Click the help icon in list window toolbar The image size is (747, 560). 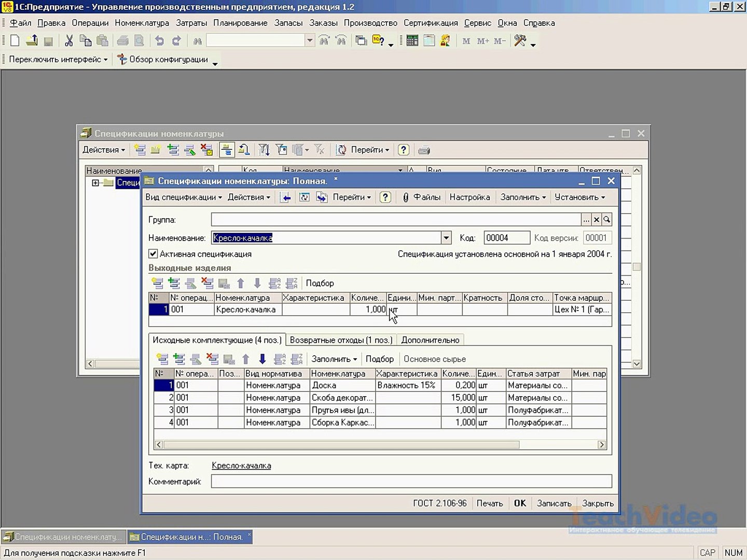coord(404,150)
